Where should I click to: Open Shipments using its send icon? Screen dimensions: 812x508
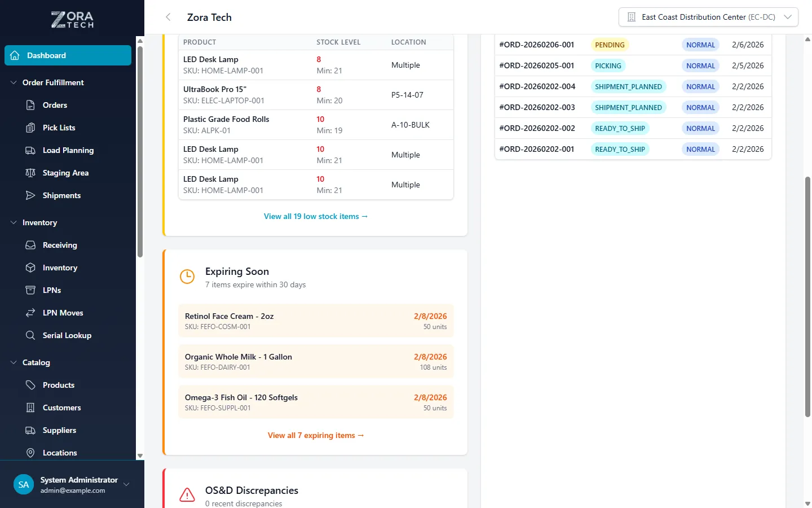[30, 195]
